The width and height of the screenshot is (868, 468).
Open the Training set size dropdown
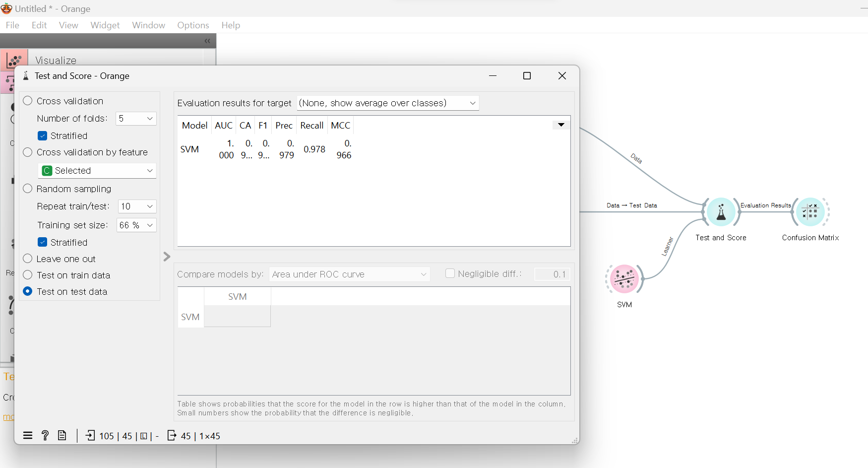[136, 225]
